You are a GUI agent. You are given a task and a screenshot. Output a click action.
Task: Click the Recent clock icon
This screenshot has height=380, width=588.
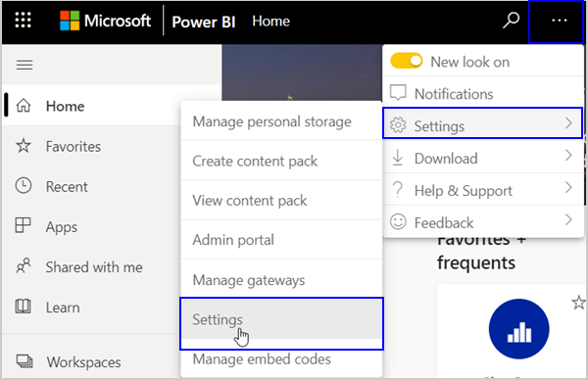click(24, 186)
